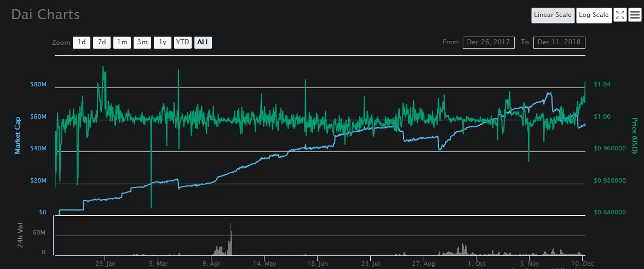Viewport: 644px width, 269px height.
Task: Click the Price (USD) axis label
Action: click(635, 136)
